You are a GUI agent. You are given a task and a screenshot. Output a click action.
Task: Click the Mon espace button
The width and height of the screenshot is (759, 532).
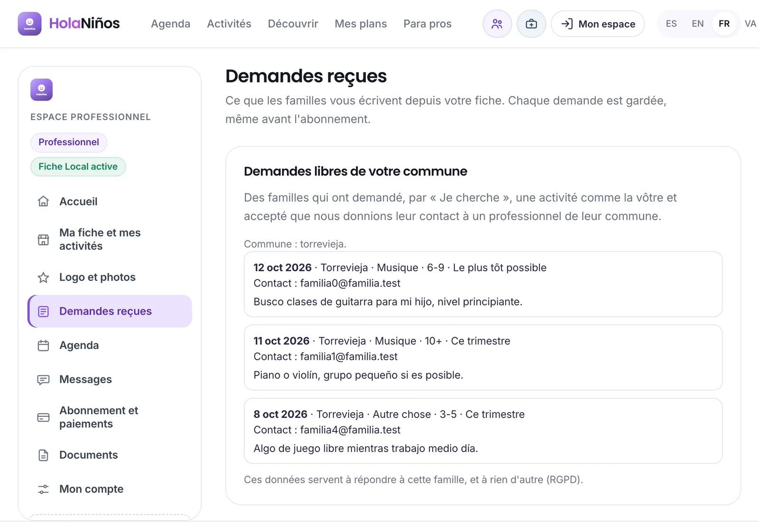tap(598, 24)
